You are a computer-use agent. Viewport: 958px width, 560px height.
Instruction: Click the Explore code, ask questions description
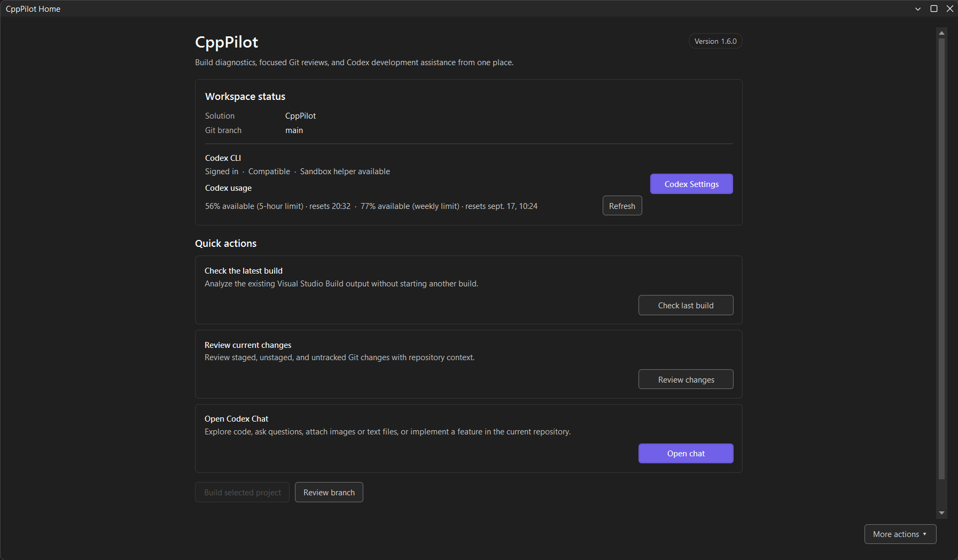click(x=387, y=432)
